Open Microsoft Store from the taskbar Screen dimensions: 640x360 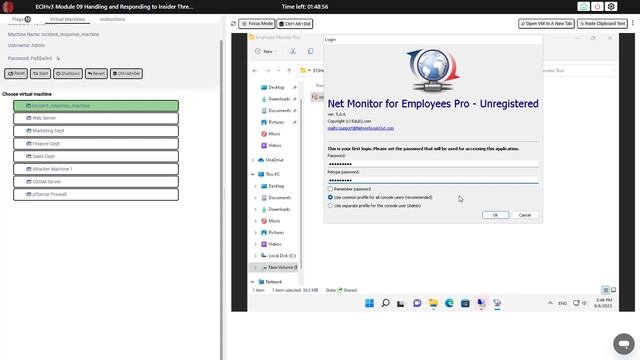[465, 303]
